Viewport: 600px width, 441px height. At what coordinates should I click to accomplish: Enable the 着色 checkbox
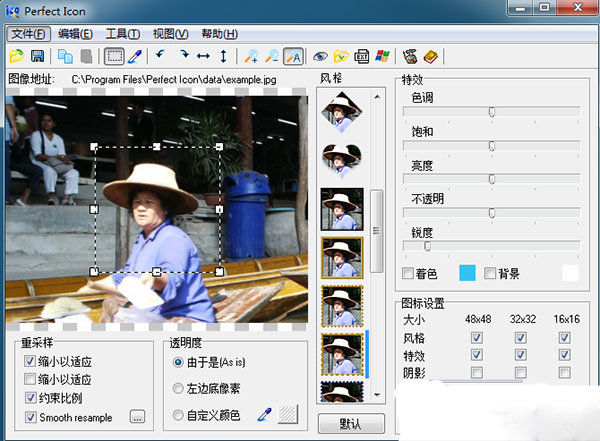[x=407, y=273]
